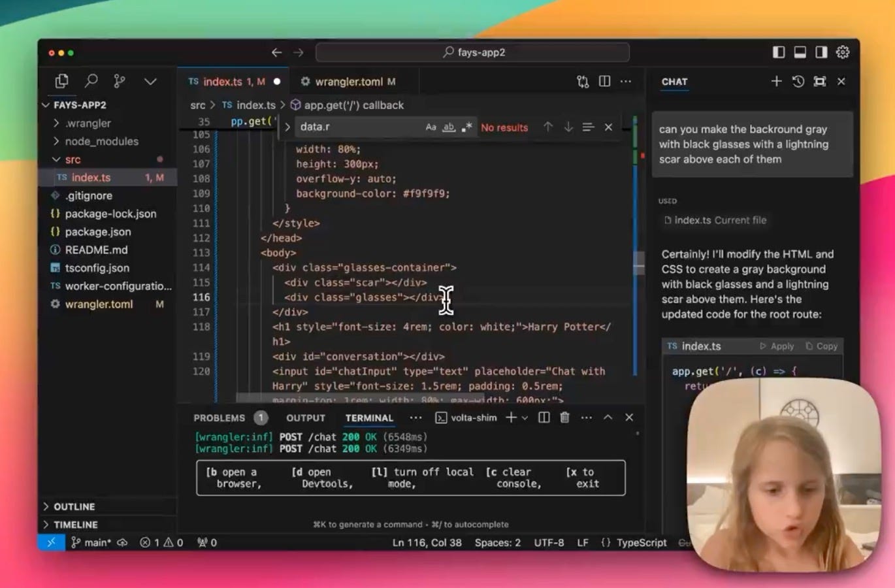Click the main* branch status item
This screenshot has height=588, width=895.
(x=91, y=542)
